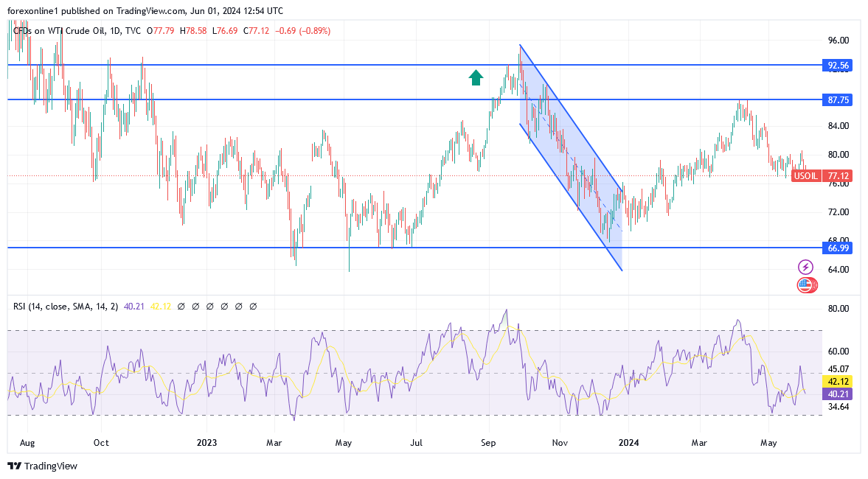The width and height of the screenshot is (868, 479).
Task: Click the yellow 42.12 SMA axis label
Action: point(839,382)
